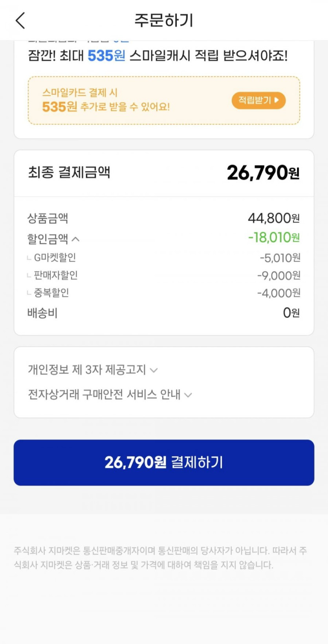Click the 배송비 shipping fee label
328x644 pixels.
42,313
